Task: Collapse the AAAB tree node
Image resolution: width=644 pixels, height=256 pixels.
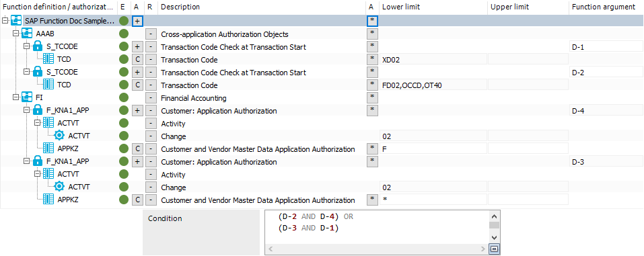Action: click(15, 34)
